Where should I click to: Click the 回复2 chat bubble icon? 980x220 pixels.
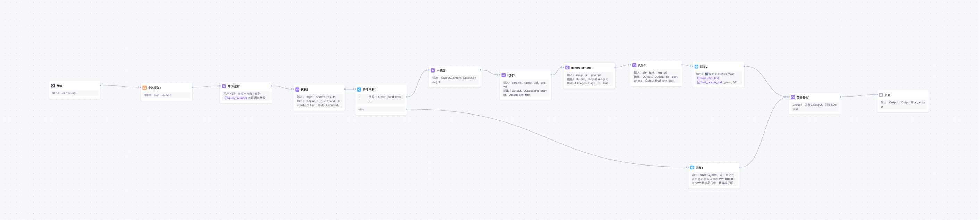coord(696,67)
